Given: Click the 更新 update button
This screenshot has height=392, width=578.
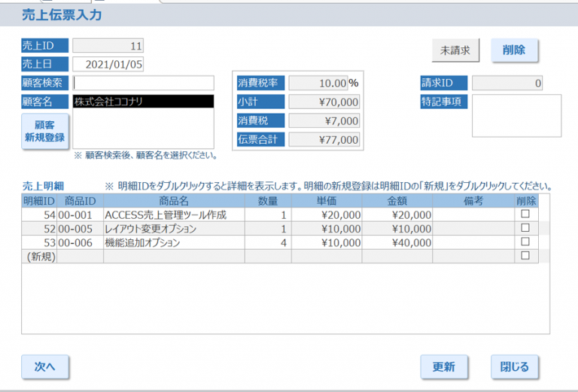Looking at the screenshot, I should [x=443, y=367].
